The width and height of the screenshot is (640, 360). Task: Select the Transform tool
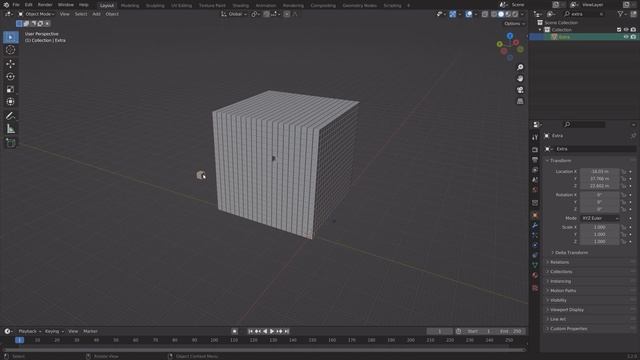click(x=11, y=102)
